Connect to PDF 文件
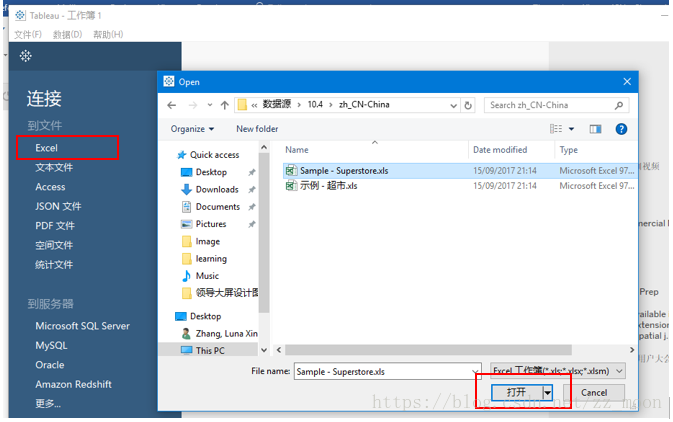Image resolution: width=673 pixels, height=422 pixels. coord(55,226)
